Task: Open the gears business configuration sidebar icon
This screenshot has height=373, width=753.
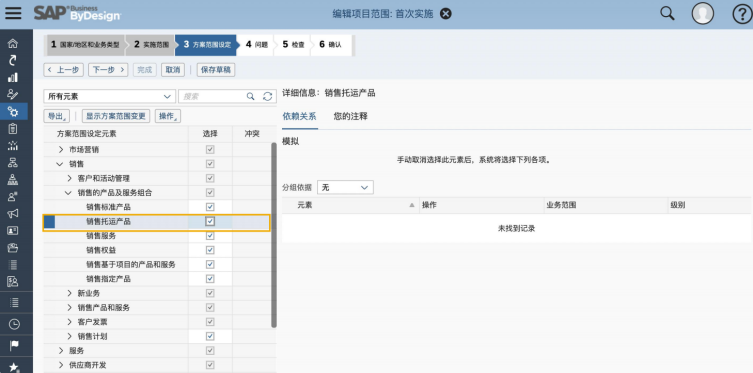Action: coord(13,112)
